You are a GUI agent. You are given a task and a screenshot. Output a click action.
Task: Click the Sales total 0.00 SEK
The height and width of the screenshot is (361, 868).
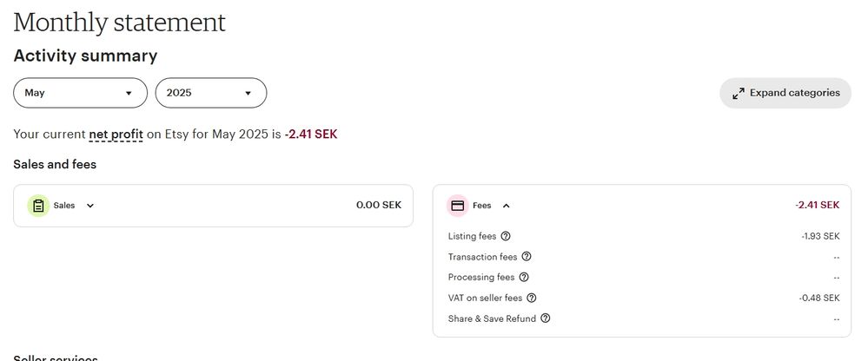pos(379,206)
